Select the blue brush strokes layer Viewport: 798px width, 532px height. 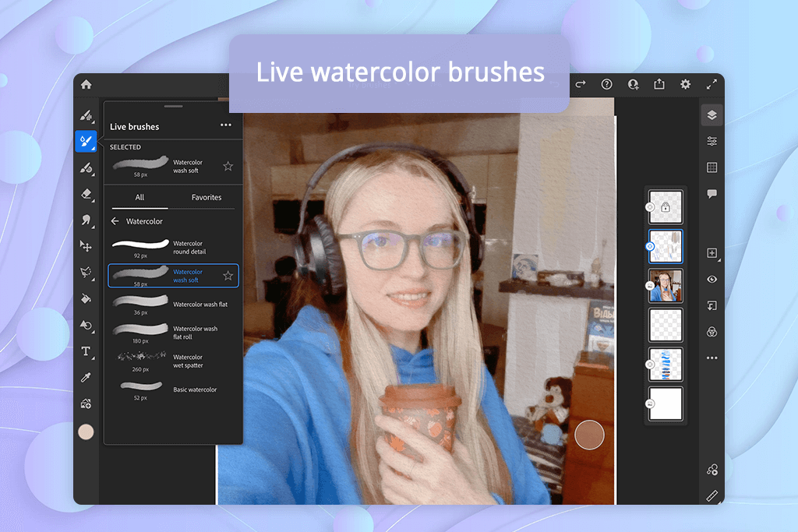click(666, 365)
